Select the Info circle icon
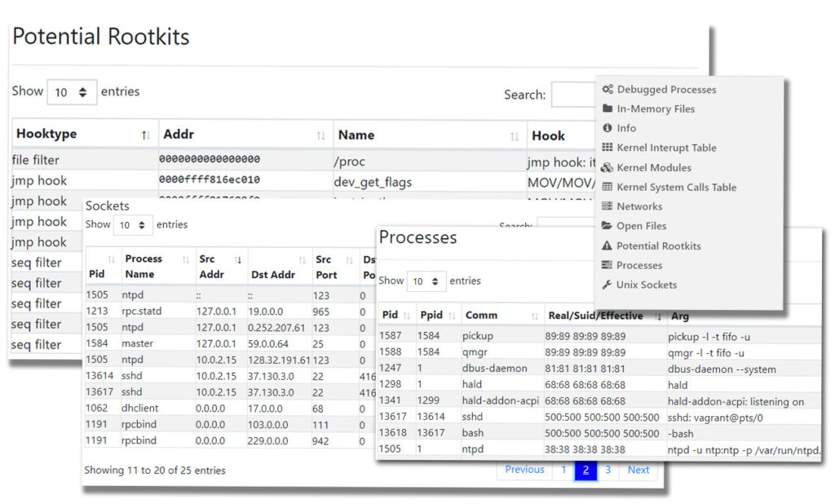Screen dimensions: 835x504 (607, 128)
